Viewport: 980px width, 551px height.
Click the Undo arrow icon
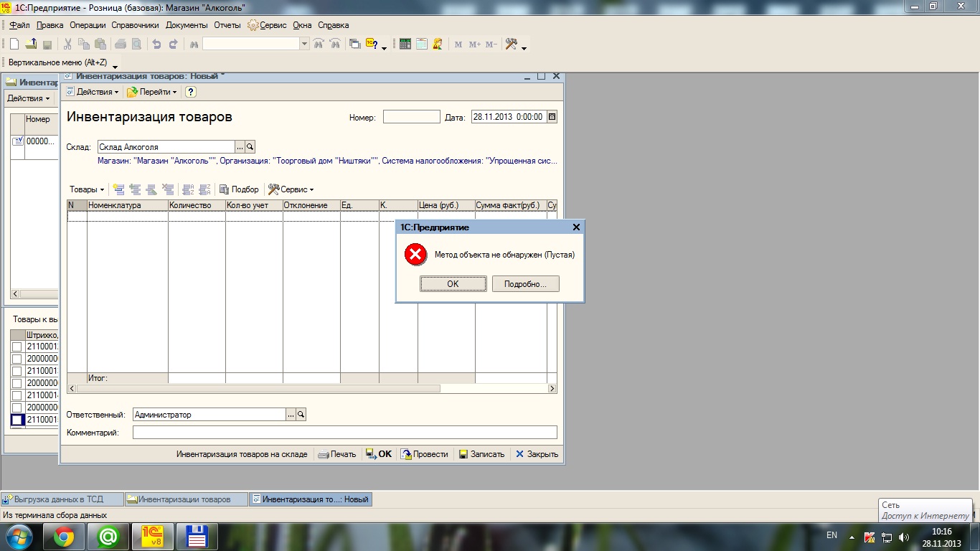tap(156, 44)
